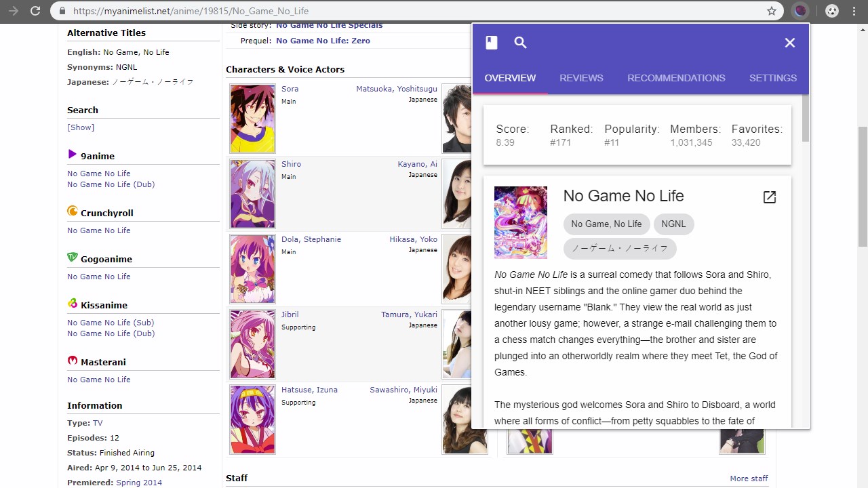The width and height of the screenshot is (868, 488).
Task: Click the More staff link
Action: coord(749,479)
